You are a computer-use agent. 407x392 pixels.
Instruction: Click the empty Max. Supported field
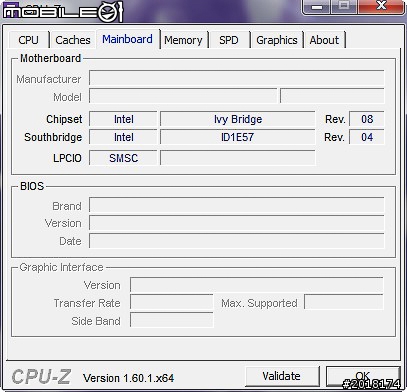[344, 302]
